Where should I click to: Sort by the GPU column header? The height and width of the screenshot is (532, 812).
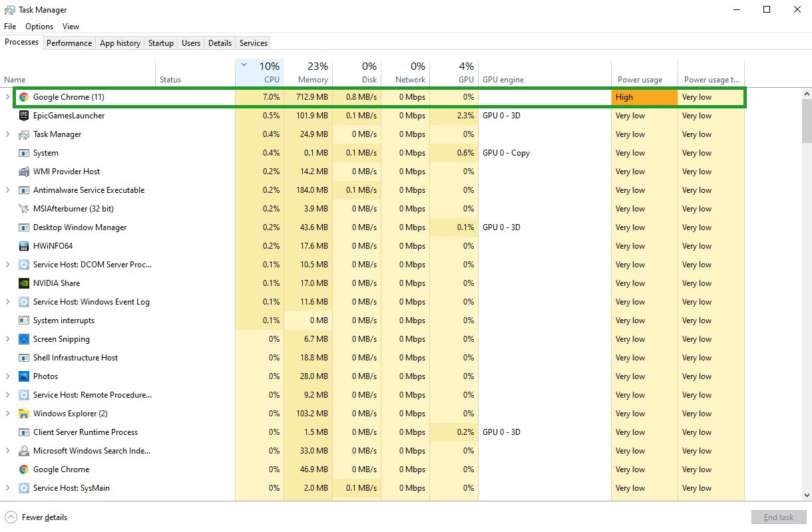click(x=454, y=73)
